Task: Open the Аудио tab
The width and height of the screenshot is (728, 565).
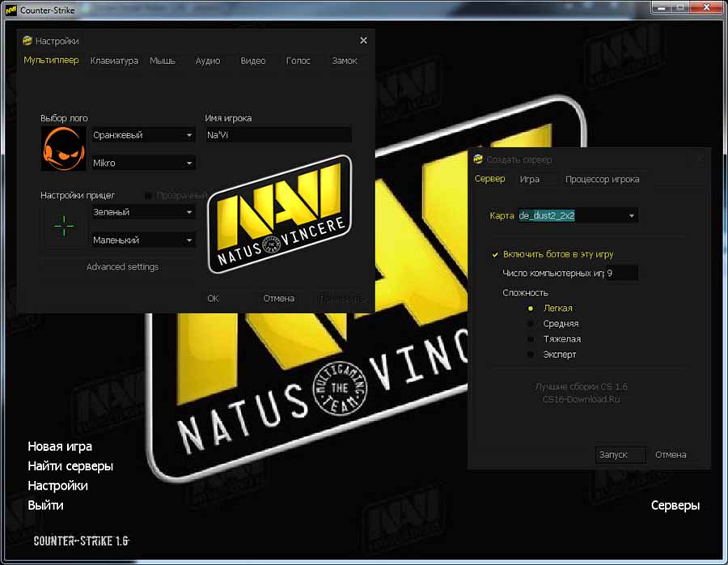Action: tap(208, 61)
